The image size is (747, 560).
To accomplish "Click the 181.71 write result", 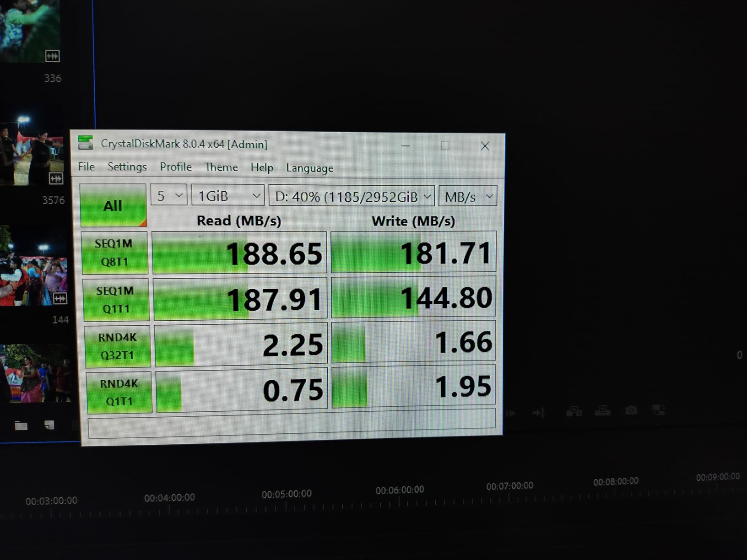I will click(413, 252).
